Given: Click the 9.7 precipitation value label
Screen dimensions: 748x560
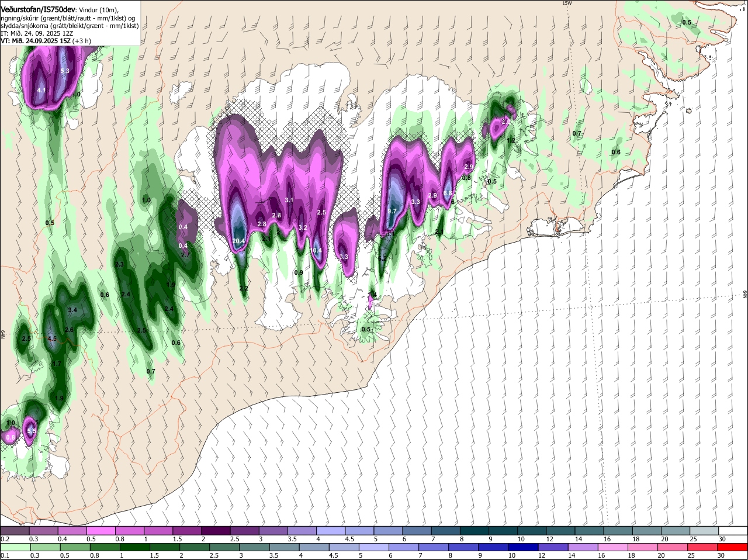Looking at the screenshot, I should coord(392,211).
